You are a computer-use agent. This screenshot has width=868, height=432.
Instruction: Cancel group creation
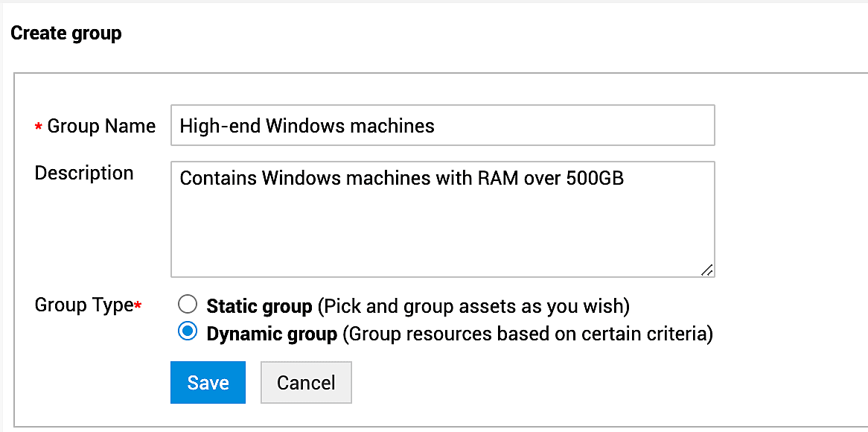click(306, 383)
